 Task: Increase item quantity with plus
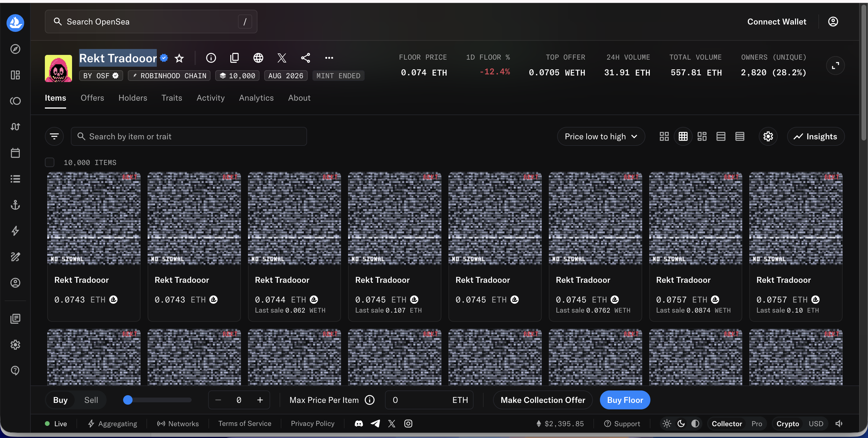(260, 400)
